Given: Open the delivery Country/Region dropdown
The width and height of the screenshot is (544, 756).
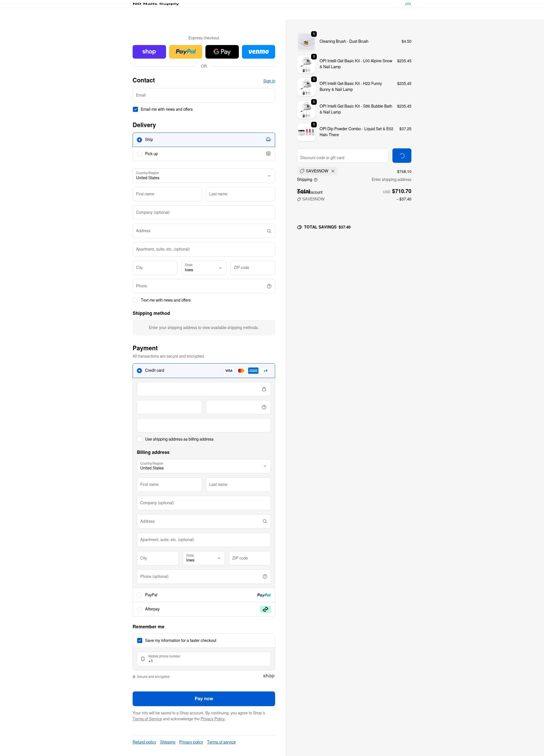Looking at the screenshot, I should click(203, 176).
